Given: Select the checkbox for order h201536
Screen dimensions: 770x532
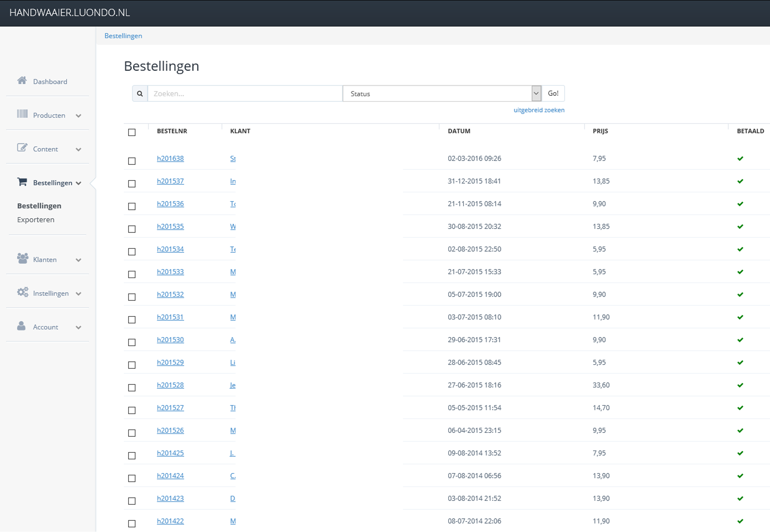Looking at the screenshot, I should pyautogui.click(x=132, y=207).
